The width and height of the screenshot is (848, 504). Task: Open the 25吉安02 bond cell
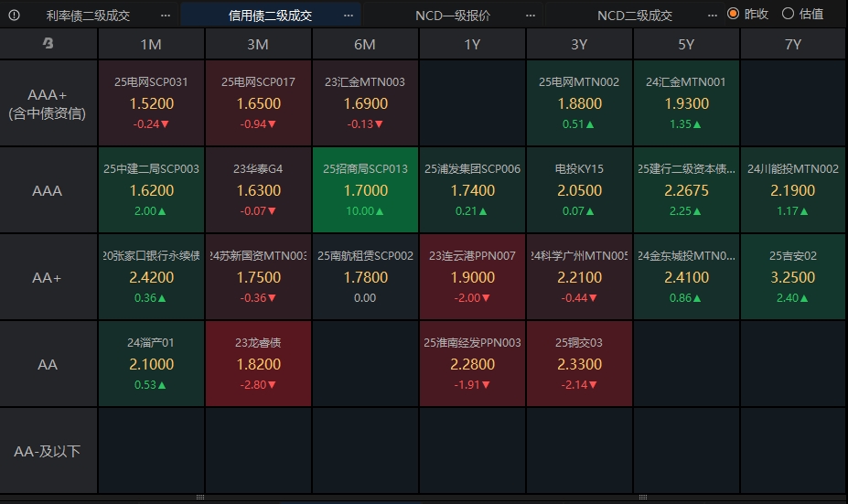pyautogui.click(x=793, y=277)
